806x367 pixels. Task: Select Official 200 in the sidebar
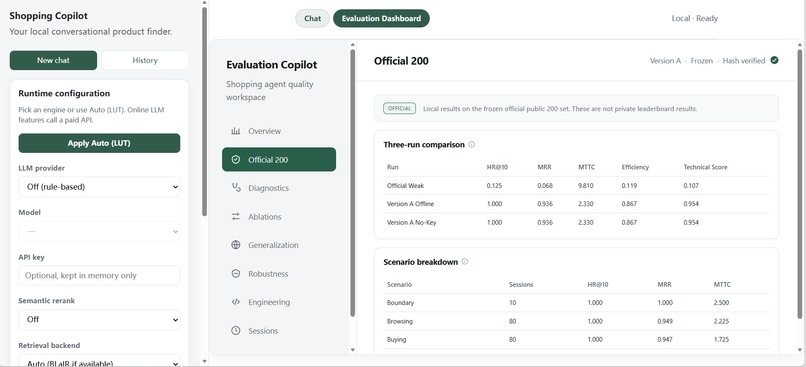[279, 160]
